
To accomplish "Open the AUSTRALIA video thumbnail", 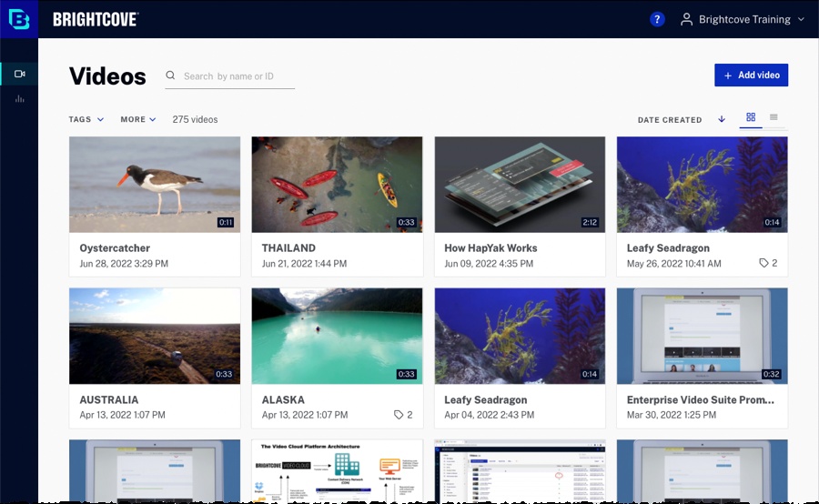I will [155, 336].
